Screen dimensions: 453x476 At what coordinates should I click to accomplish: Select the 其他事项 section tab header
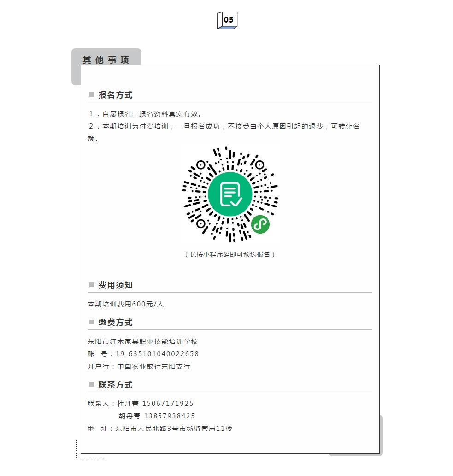106,59
